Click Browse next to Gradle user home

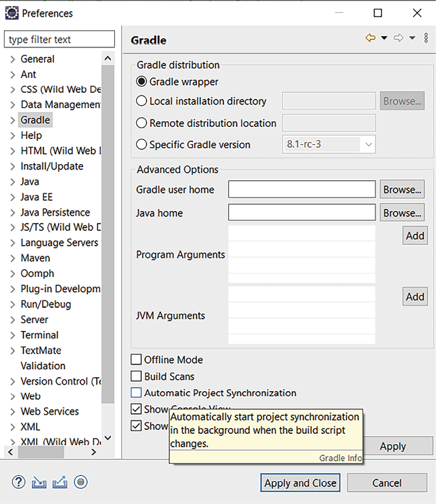403,190
